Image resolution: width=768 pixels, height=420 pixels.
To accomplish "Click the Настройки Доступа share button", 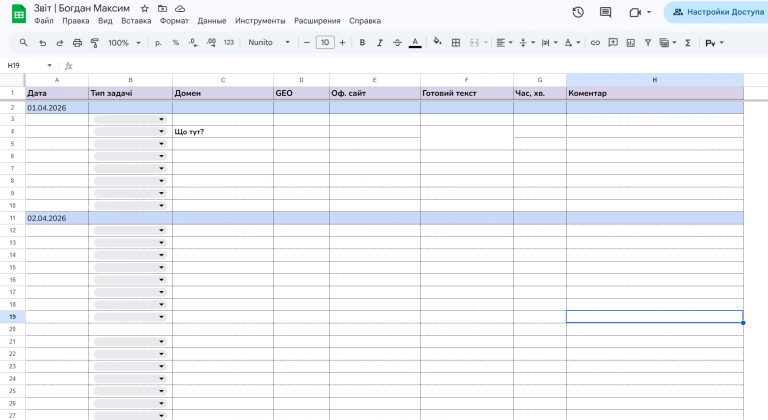I will 717,12.
